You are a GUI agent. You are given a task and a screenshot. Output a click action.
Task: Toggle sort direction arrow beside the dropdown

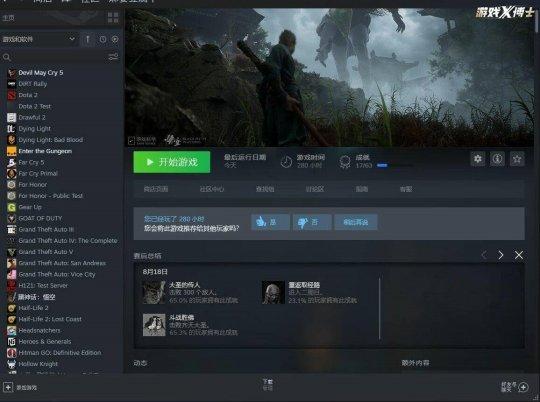[x=87, y=39]
